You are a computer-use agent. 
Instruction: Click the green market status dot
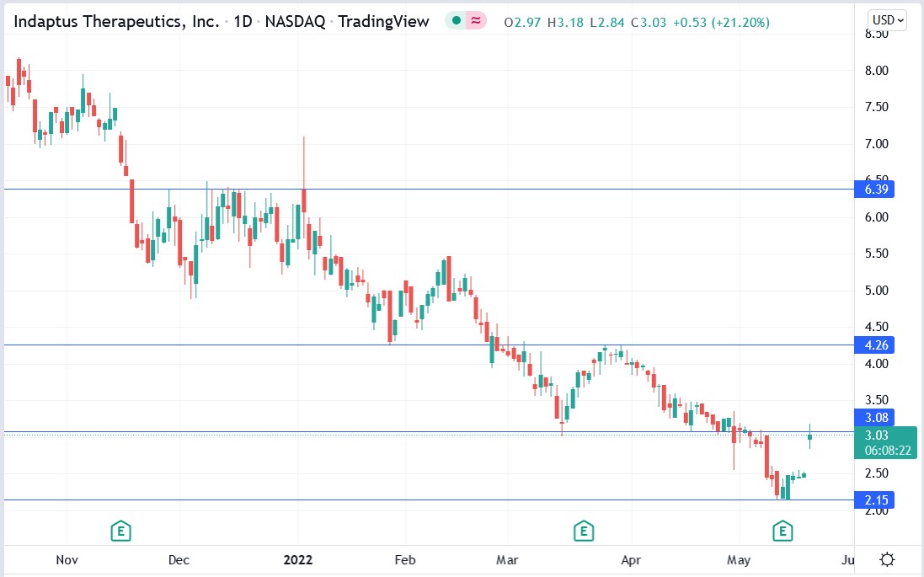pos(457,21)
